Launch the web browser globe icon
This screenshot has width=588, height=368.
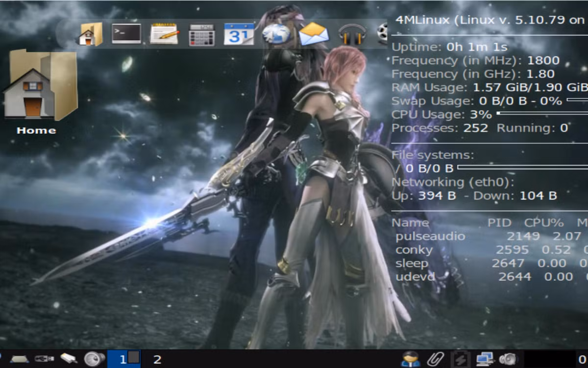point(276,34)
